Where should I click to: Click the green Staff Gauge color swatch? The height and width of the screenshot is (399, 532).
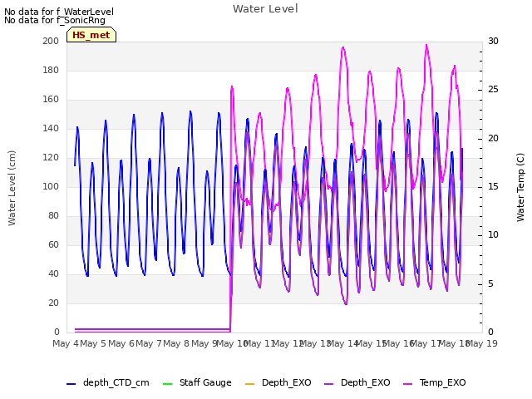(167, 384)
